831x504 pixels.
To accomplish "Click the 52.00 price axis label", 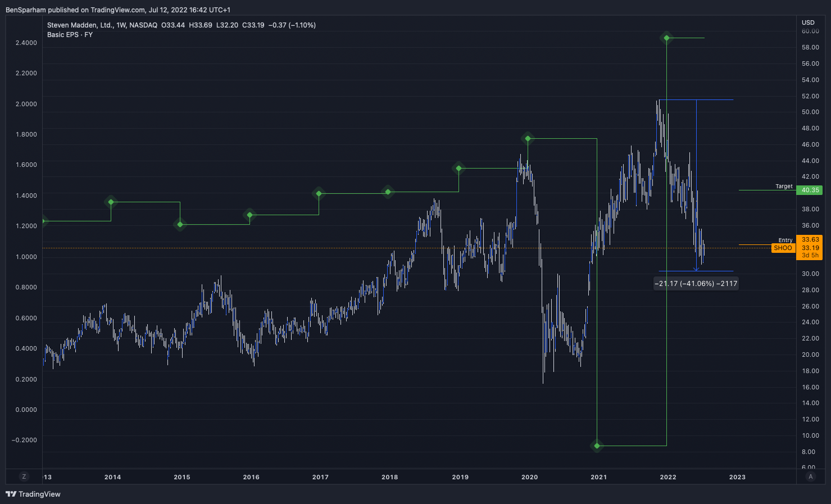I will 810,96.
